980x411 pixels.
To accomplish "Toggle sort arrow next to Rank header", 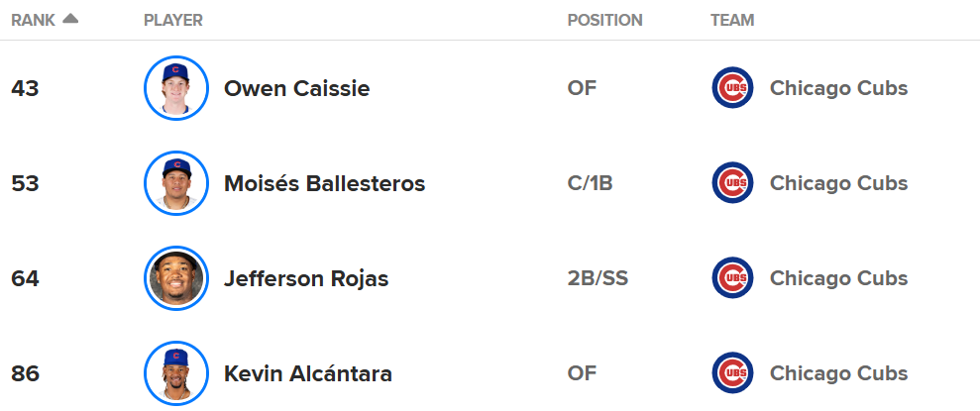I will pyautogui.click(x=69, y=19).
